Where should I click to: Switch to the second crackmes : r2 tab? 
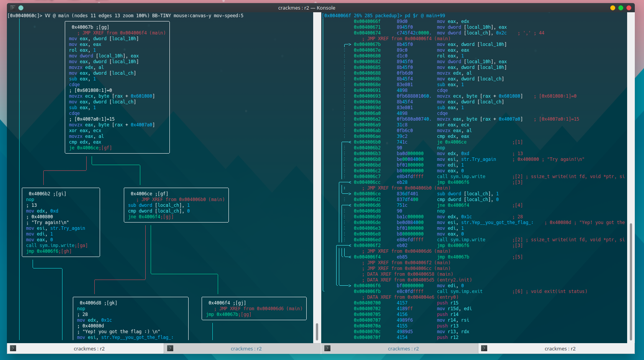(x=246, y=349)
